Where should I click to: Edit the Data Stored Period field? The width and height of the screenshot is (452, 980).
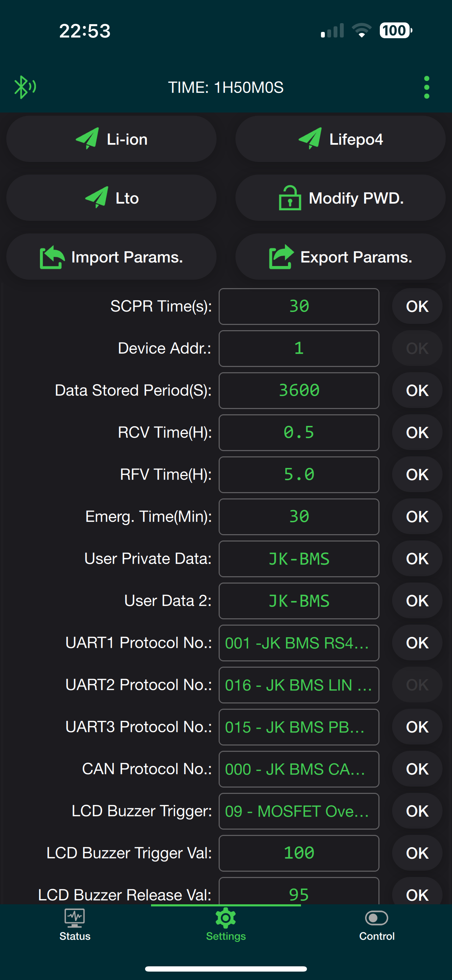tap(299, 390)
